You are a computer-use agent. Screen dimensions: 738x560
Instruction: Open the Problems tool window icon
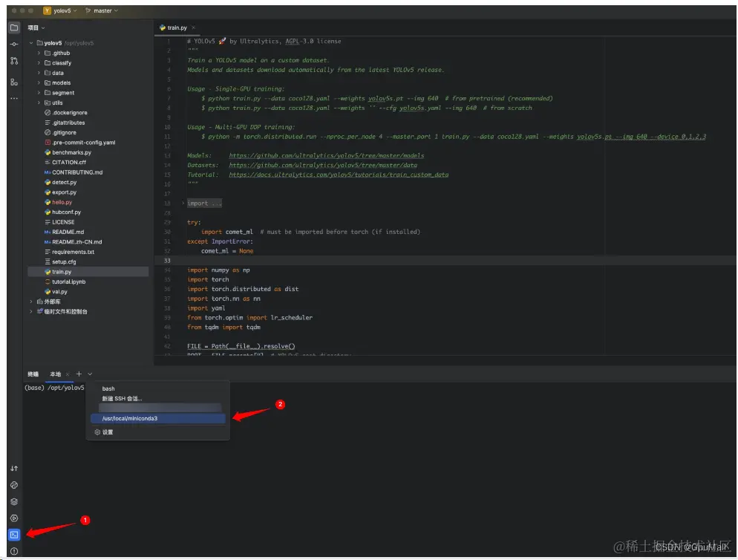pyautogui.click(x=14, y=551)
